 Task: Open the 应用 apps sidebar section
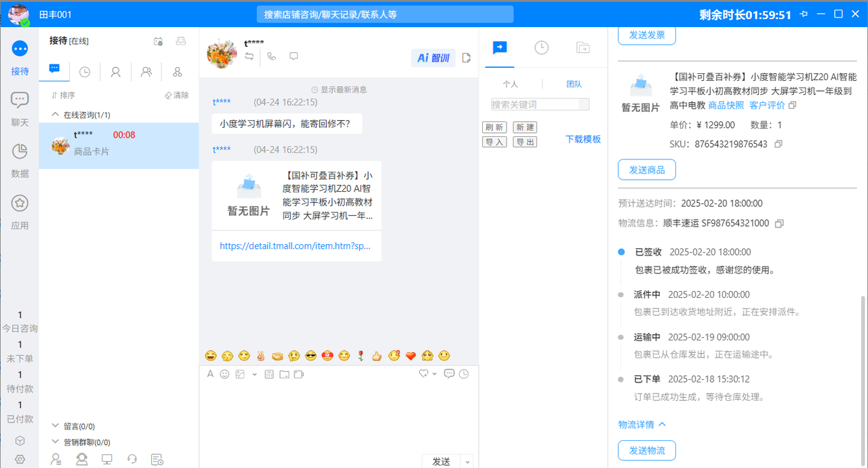[x=20, y=212]
